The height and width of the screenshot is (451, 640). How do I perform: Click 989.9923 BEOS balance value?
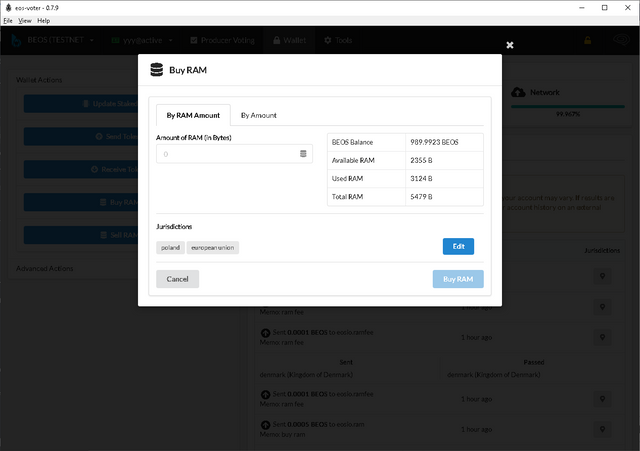click(x=434, y=142)
